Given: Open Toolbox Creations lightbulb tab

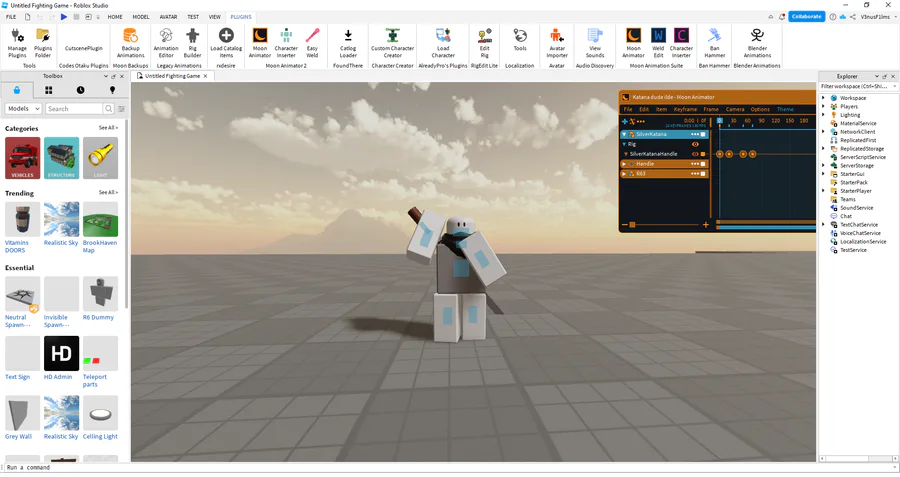Looking at the screenshot, I should [112, 90].
